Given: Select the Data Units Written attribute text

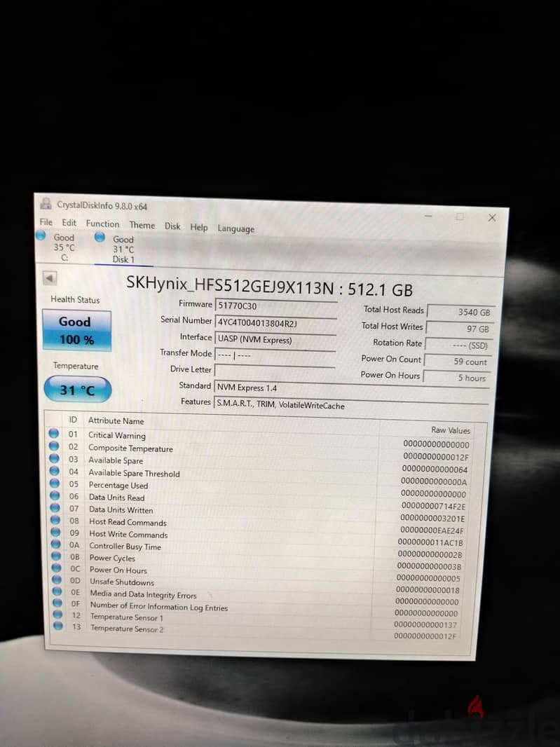Looking at the screenshot, I should click(121, 509).
